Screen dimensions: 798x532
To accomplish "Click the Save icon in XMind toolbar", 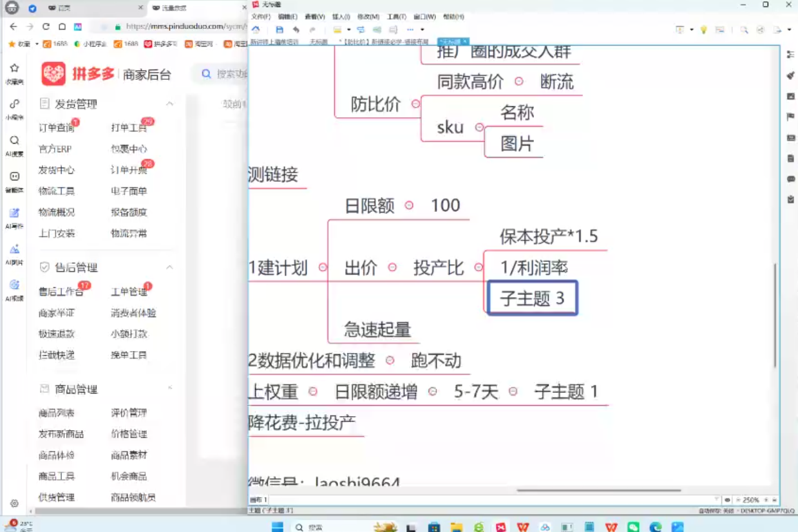I will pyautogui.click(x=280, y=30).
